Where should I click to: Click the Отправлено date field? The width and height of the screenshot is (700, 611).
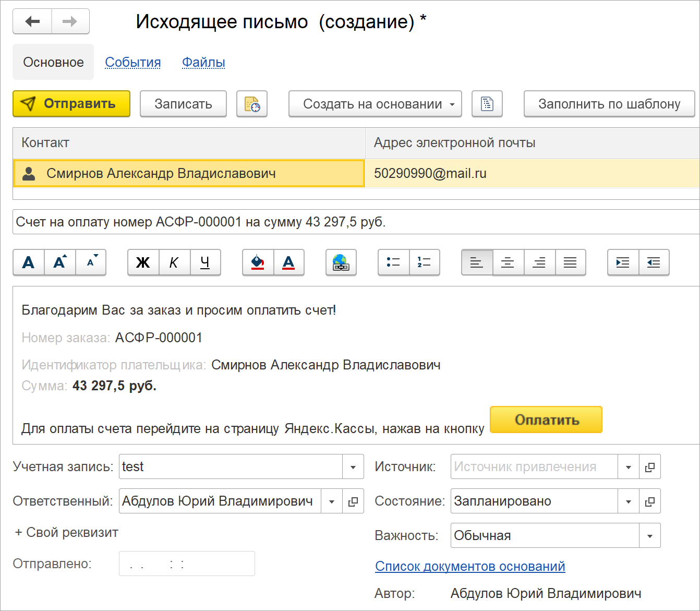187,564
